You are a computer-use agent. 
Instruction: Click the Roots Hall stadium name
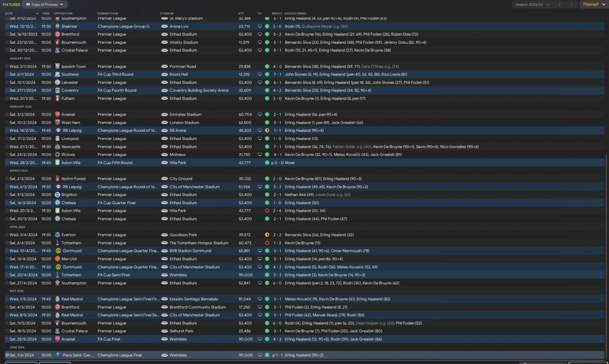tap(178, 74)
